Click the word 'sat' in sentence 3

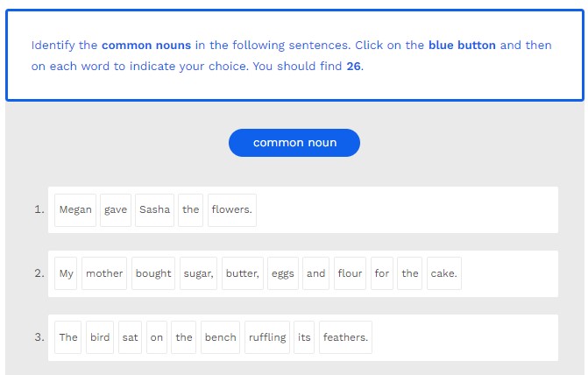coord(131,337)
